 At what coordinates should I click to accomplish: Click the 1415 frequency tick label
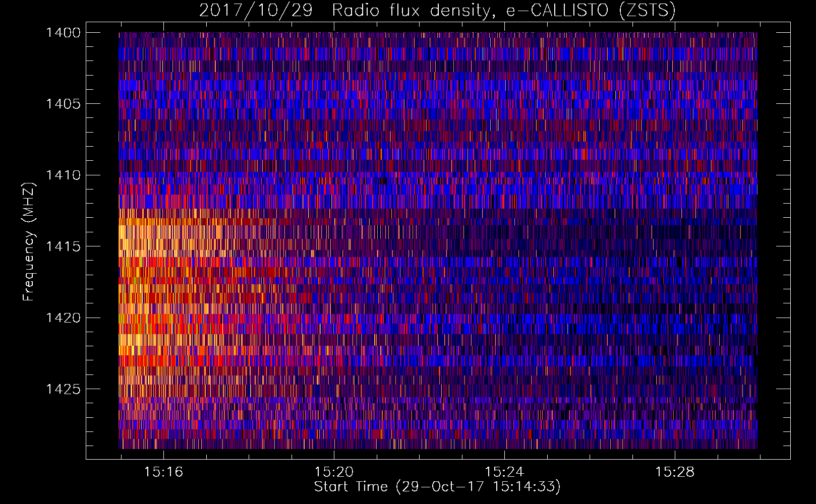63,246
